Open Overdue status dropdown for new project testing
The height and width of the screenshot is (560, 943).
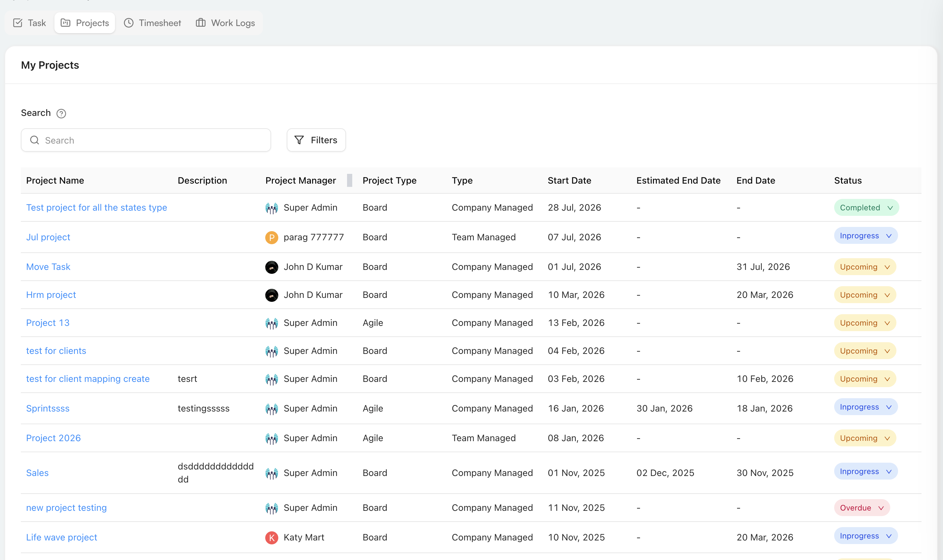click(862, 508)
